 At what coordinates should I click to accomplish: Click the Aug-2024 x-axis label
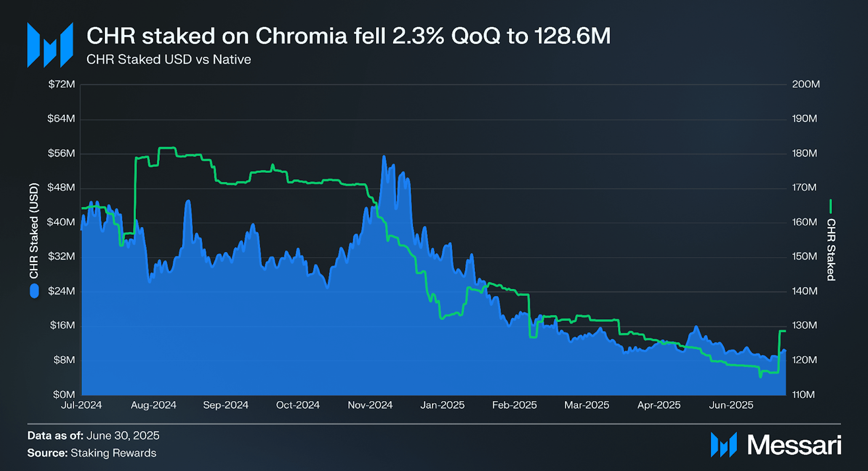click(x=153, y=405)
